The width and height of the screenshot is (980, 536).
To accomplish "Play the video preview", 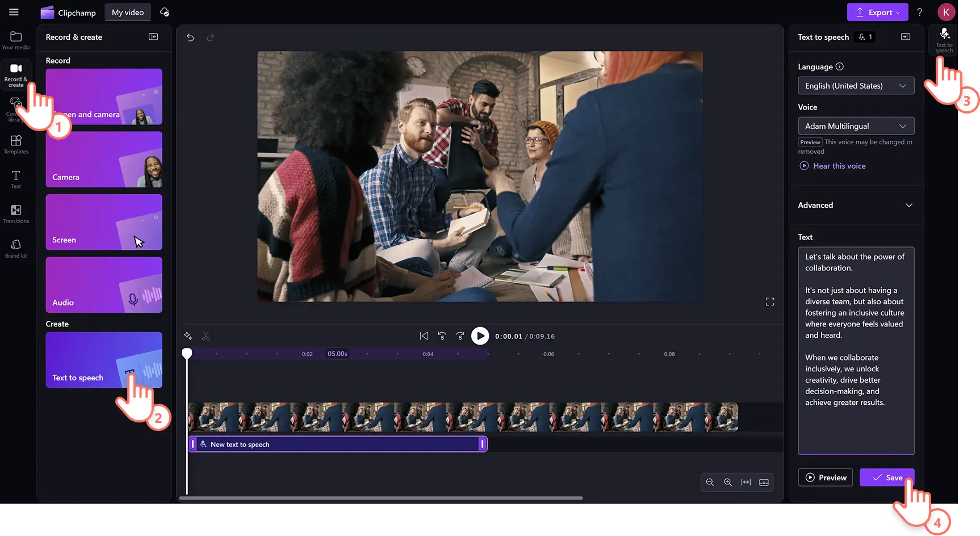I will pyautogui.click(x=480, y=336).
